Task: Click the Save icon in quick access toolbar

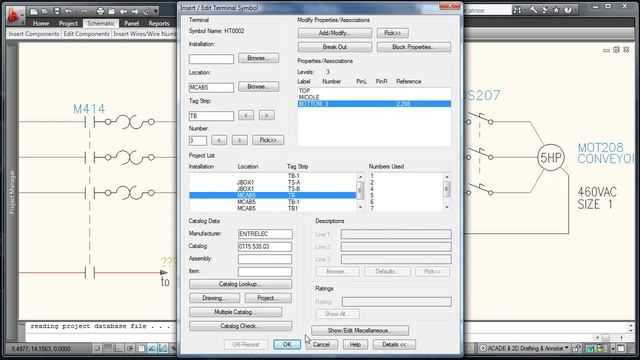Action: [57, 11]
